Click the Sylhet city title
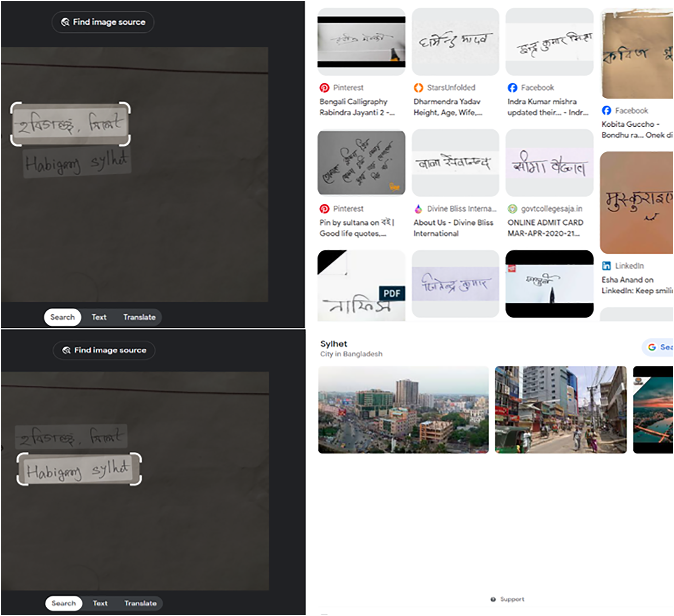This screenshot has width=674, height=616. click(333, 344)
